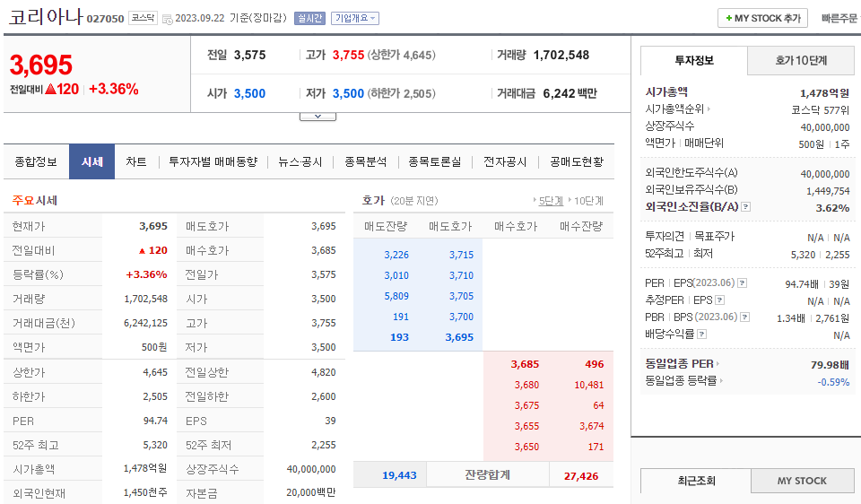Click the buy price 3,655
Viewport: 861px width, 504px height.
coord(526,426)
